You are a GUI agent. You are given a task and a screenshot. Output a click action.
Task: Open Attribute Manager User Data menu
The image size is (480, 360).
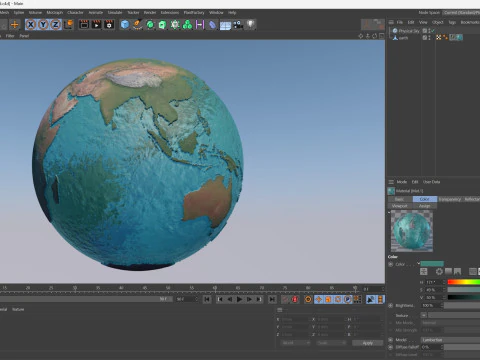point(432,182)
